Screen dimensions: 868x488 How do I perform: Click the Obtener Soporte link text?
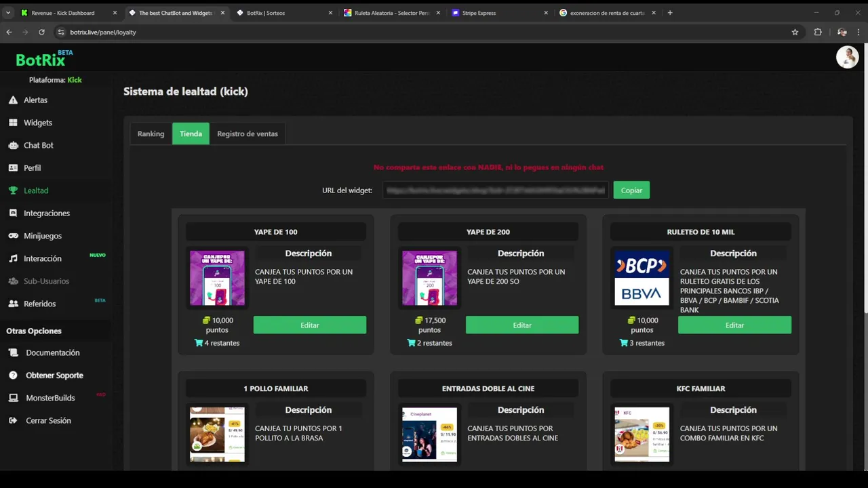coord(54,375)
